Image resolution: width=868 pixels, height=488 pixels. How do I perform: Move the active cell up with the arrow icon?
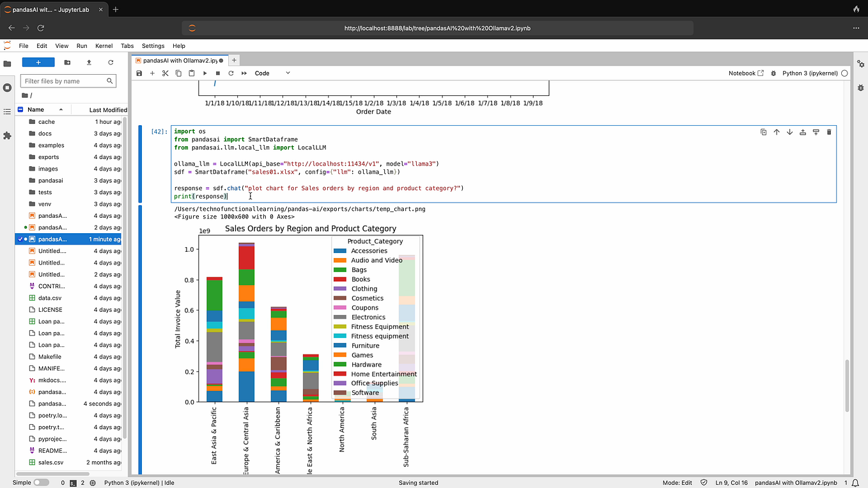(777, 132)
